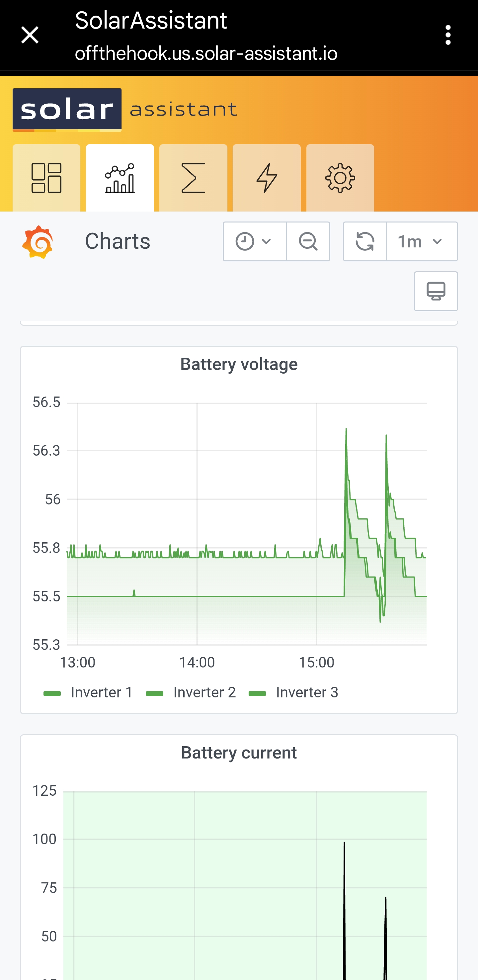
Task: Open the totals sigma tab
Action: tap(193, 178)
